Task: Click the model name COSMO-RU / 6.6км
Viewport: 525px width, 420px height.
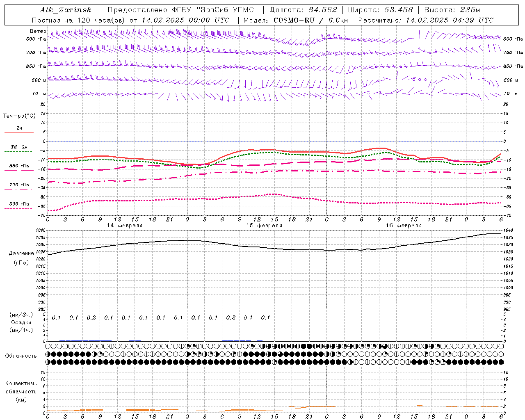Action: pyautogui.click(x=311, y=20)
